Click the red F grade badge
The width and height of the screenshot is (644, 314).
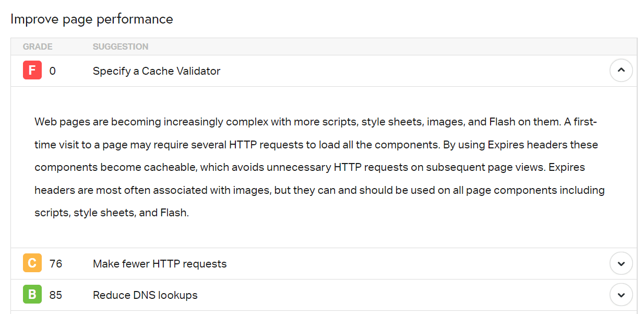click(32, 71)
